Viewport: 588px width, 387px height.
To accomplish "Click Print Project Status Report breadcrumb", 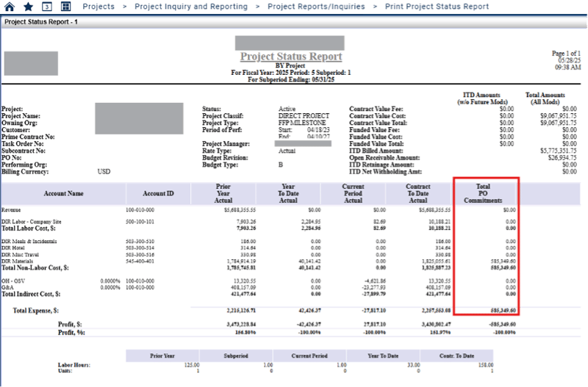I will [437, 7].
